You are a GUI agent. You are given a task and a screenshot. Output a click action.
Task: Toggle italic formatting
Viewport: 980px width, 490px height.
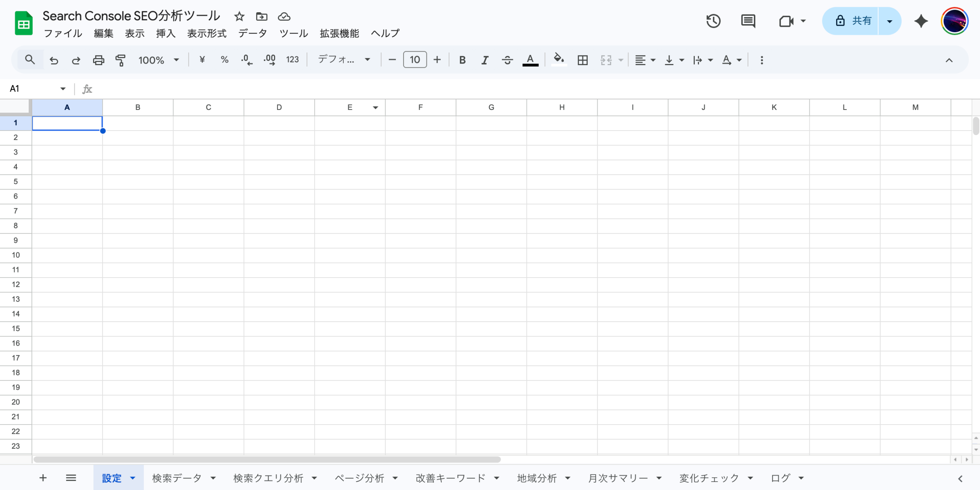click(485, 60)
